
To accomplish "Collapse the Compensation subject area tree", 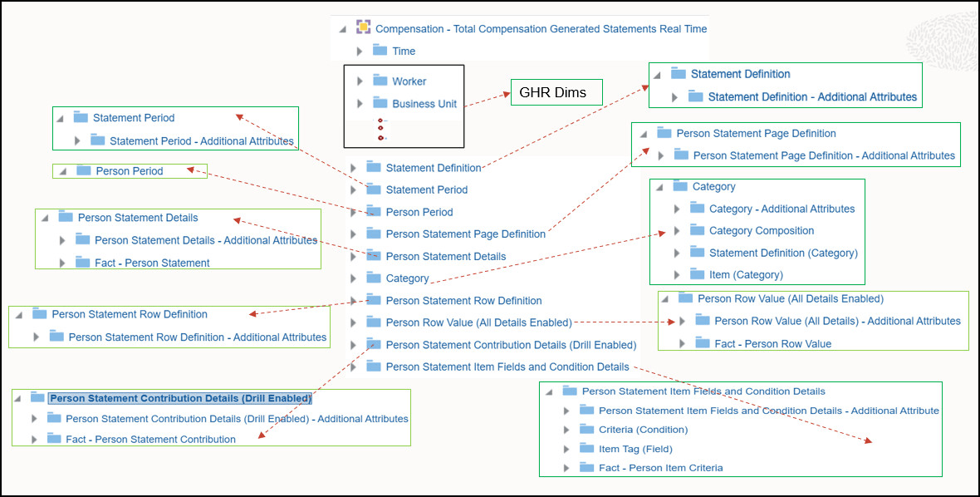I will [x=342, y=29].
